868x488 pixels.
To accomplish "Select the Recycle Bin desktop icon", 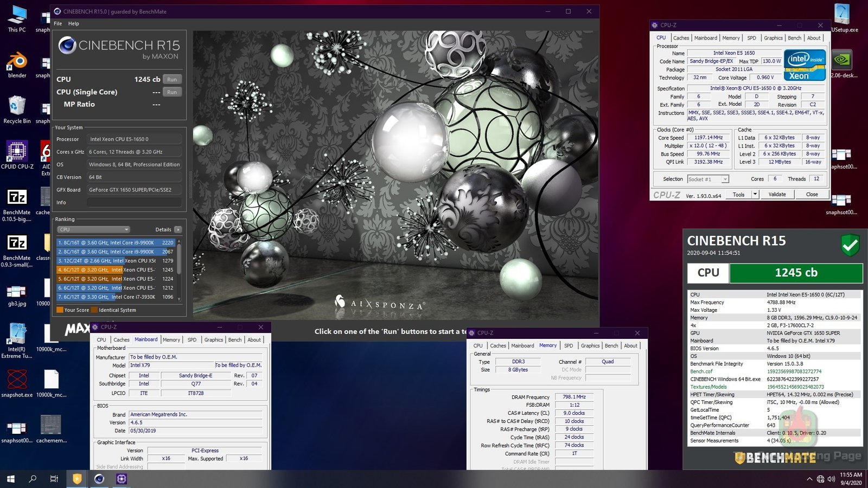I will [17, 108].
